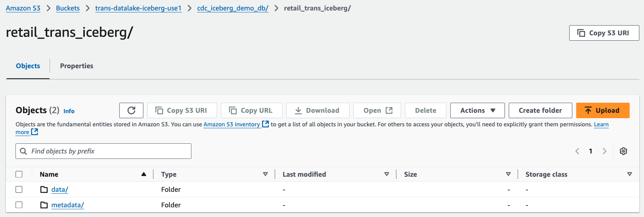Switch to the Properties tab
This screenshot has height=217, width=644.
click(x=77, y=66)
